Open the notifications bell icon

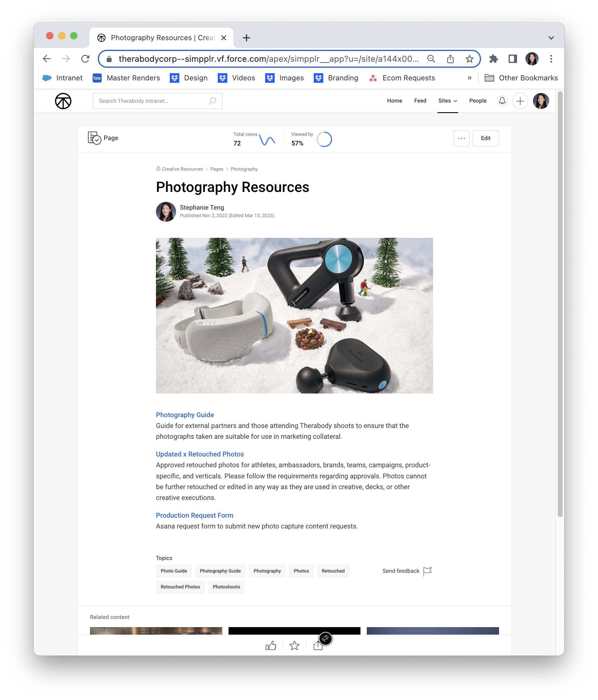502,101
